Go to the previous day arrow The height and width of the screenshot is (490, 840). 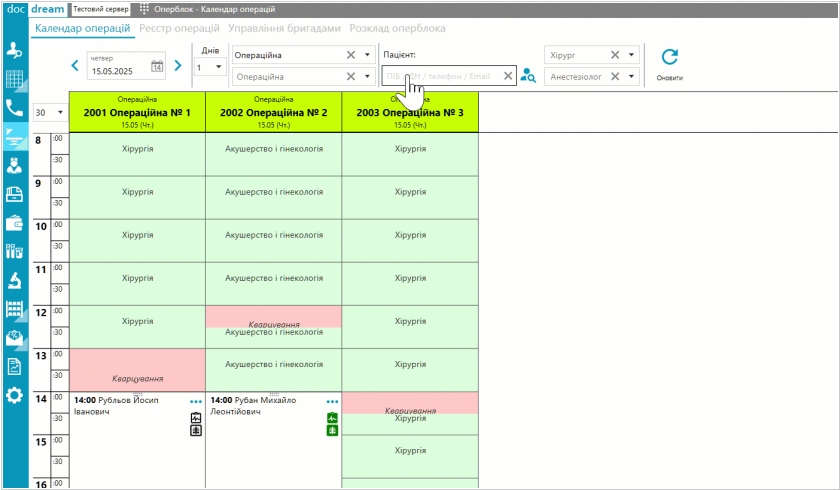pyautogui.click(x=75, y=66)
